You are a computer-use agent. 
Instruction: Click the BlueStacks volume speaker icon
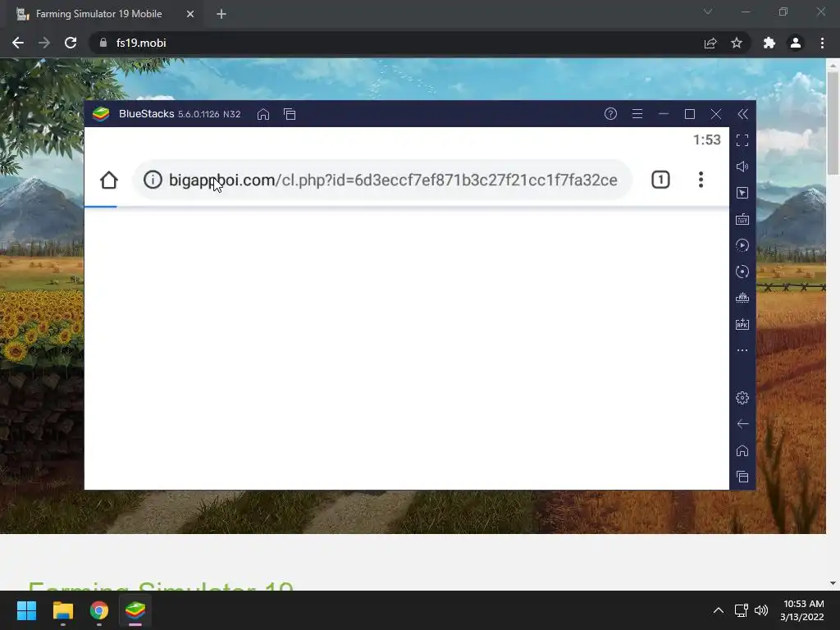pos(742,167)
